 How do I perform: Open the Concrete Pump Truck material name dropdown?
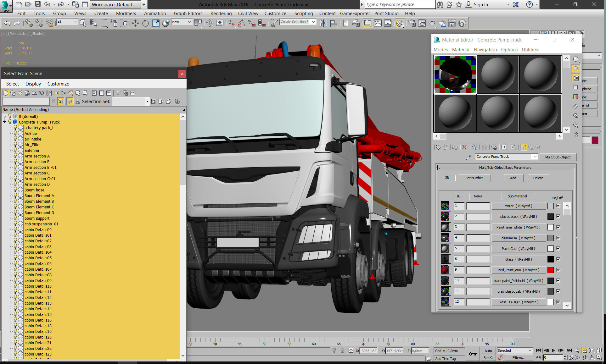tap(535, 157)
